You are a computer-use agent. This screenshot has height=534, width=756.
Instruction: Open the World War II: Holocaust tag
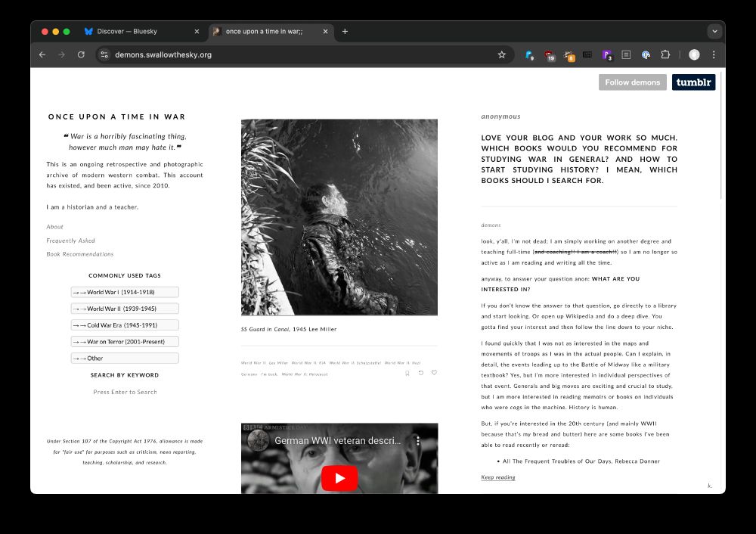point(305,374)
